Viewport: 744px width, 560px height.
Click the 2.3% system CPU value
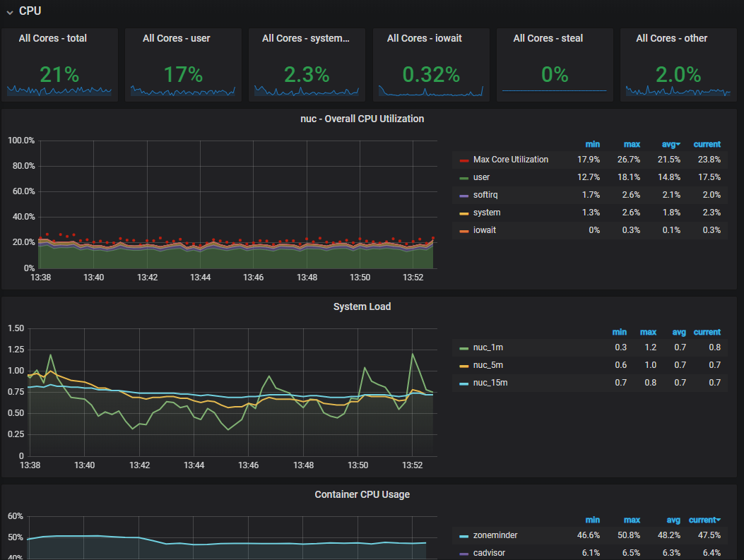pos(307,74)
